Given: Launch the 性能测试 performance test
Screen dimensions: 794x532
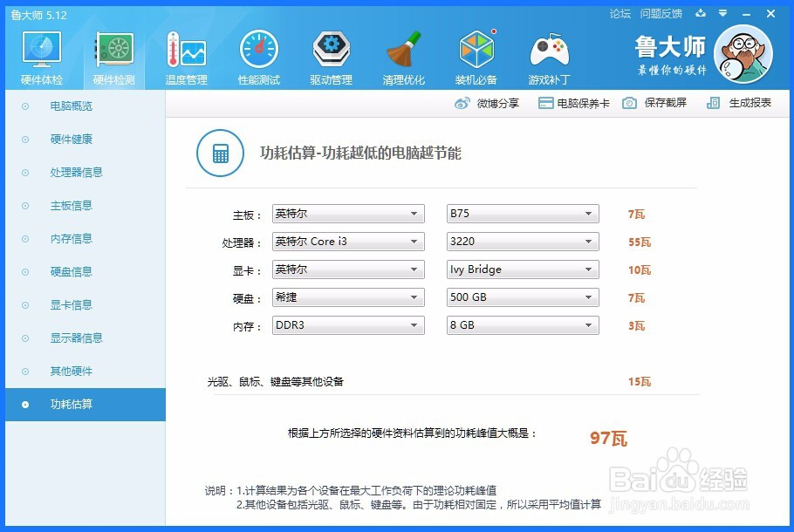Looking at the screenshot, I should [258, 57].
